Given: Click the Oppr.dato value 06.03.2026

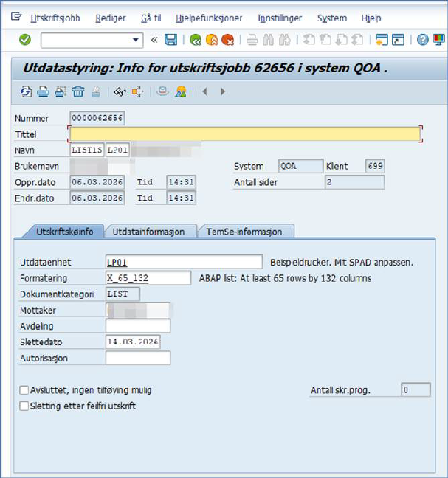Looking at the screenshot, I should (x=97, y=182).
